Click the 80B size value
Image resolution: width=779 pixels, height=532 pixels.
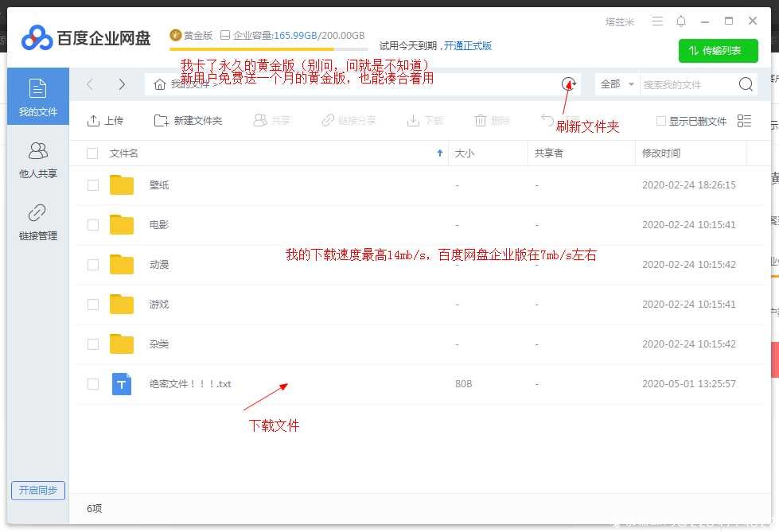464,384
